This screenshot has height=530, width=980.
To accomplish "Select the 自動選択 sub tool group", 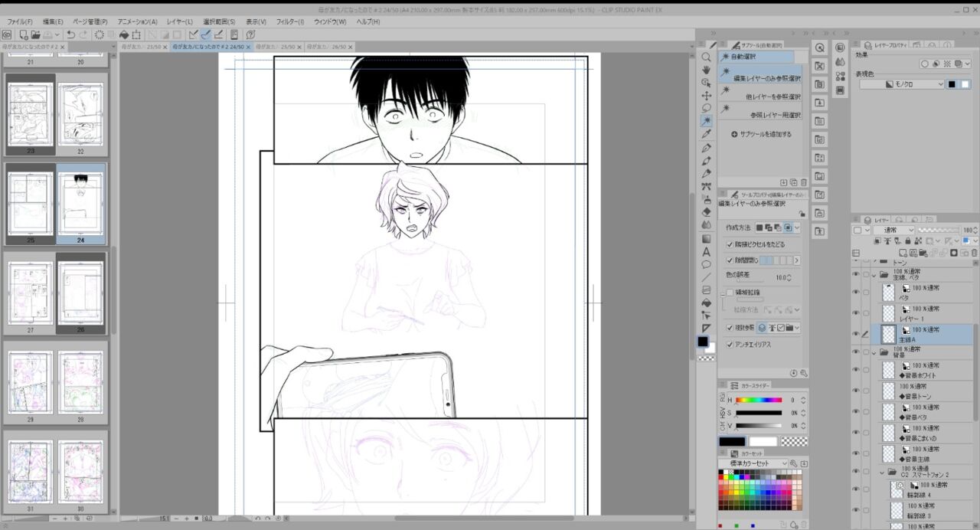I will [x=756, y=57].
